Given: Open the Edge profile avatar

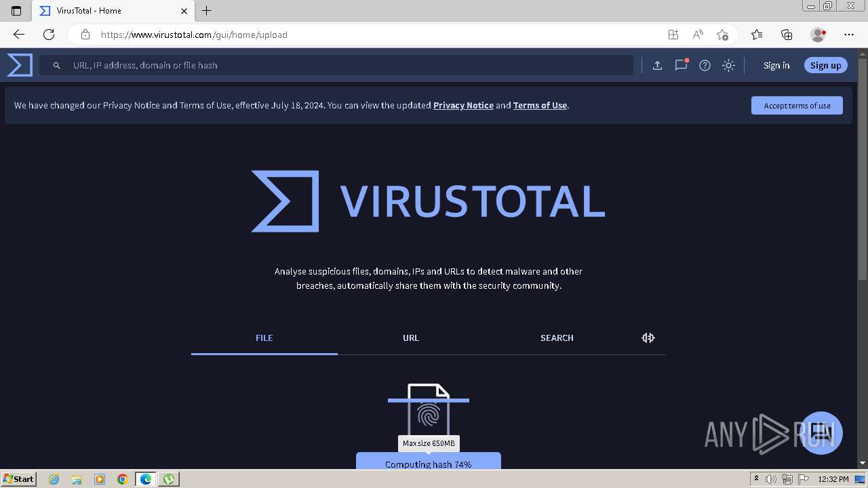Looking at the screenshot, I should (818, 35).
